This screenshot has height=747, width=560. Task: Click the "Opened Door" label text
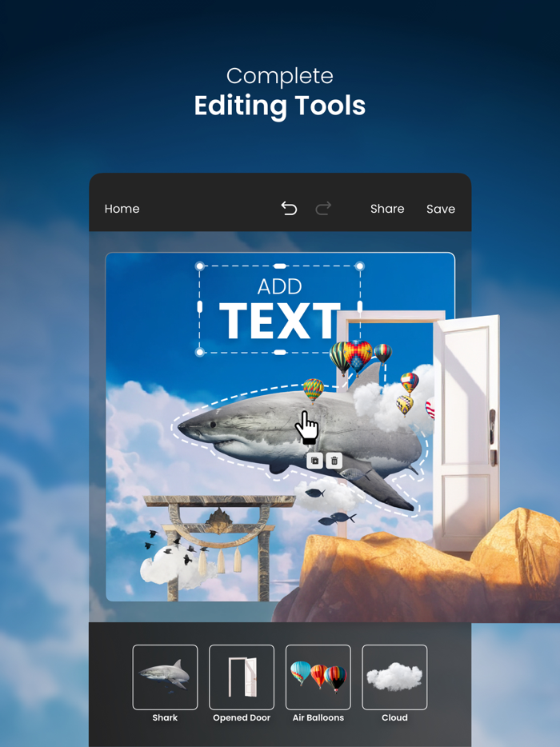[242, 717]
